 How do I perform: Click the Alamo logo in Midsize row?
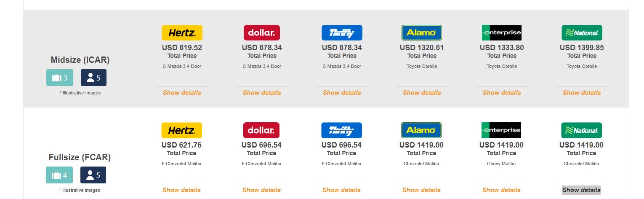pos(422,33)
